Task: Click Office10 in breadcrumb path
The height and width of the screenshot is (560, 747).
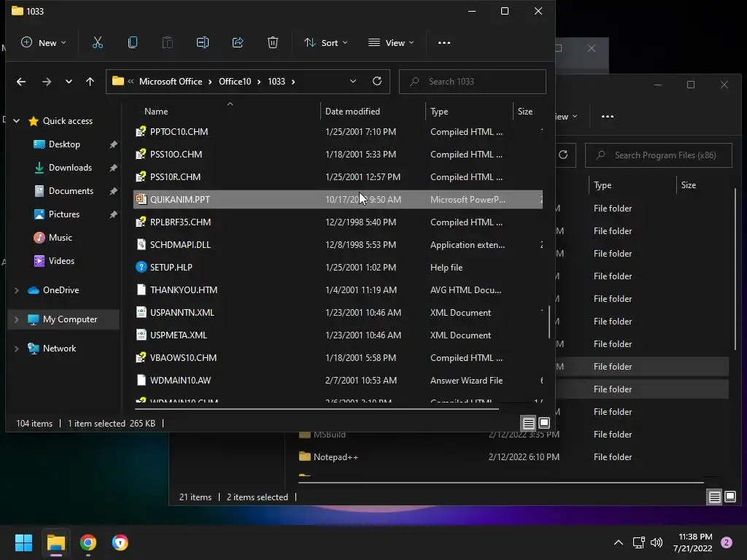Action: [x=234, y=82]
